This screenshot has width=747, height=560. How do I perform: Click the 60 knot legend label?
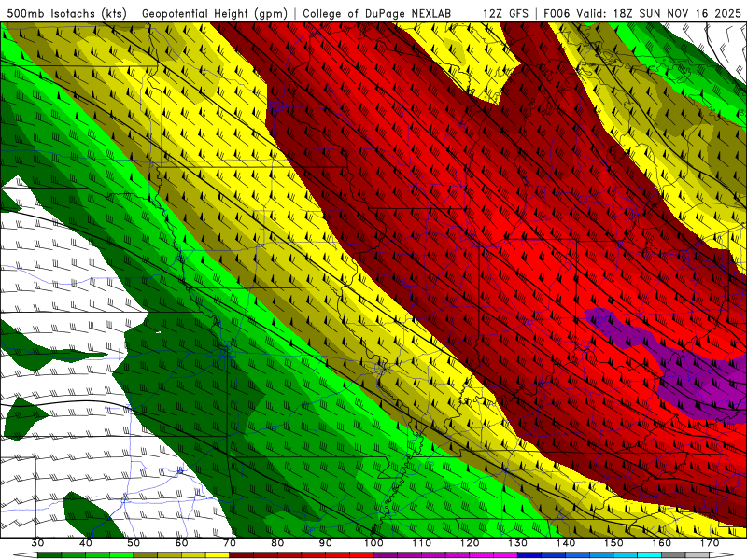pyautogui.click(x=181, y=543)
